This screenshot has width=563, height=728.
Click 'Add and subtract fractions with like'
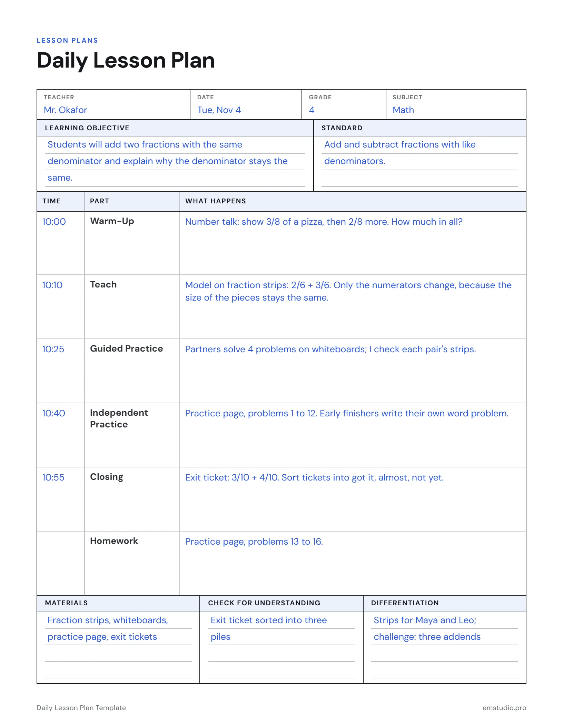pyautogui.click(x=400, y=144)
